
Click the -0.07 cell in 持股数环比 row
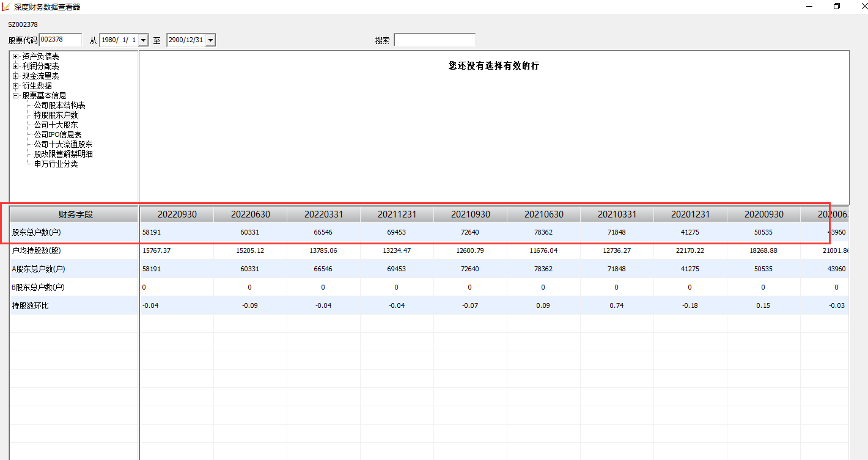pos(470,305)
